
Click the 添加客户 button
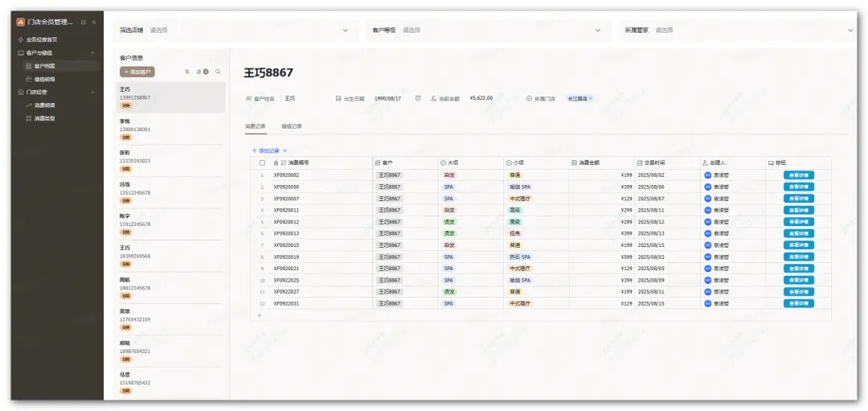point(137,72)
